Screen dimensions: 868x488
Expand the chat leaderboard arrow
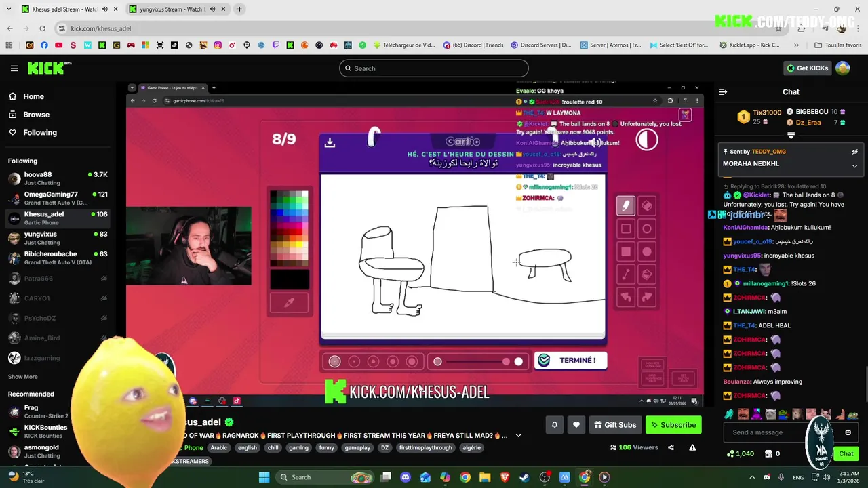pyautogui.click(x=791, y=136)
